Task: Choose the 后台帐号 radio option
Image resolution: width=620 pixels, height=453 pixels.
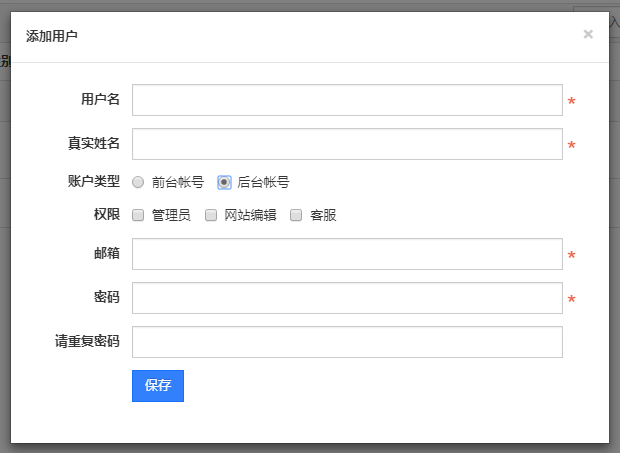Action: pos(224,182)
